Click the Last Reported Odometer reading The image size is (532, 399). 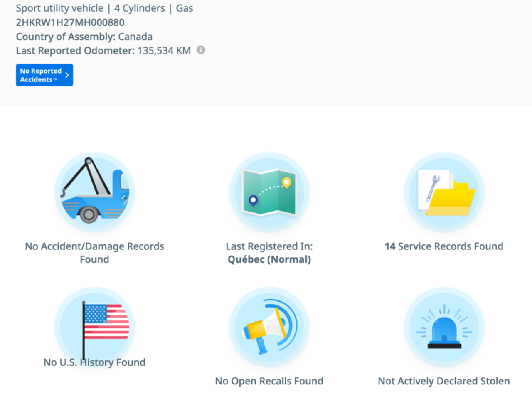point(103,51)
